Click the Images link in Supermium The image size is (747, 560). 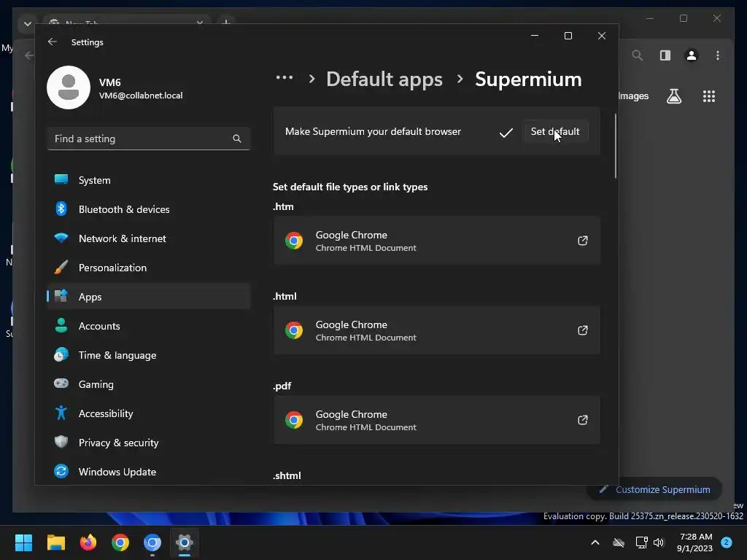click(x=633, y=96)
